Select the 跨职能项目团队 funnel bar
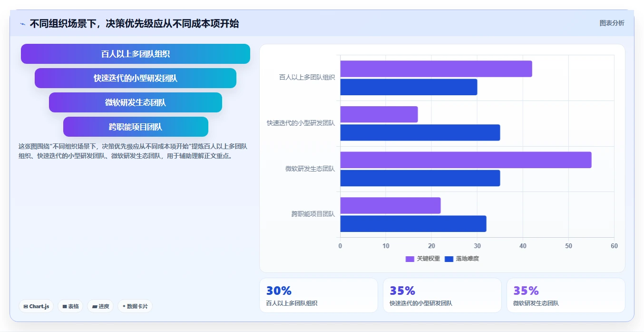This screenshot has width=644, height=332. [136, 127]
